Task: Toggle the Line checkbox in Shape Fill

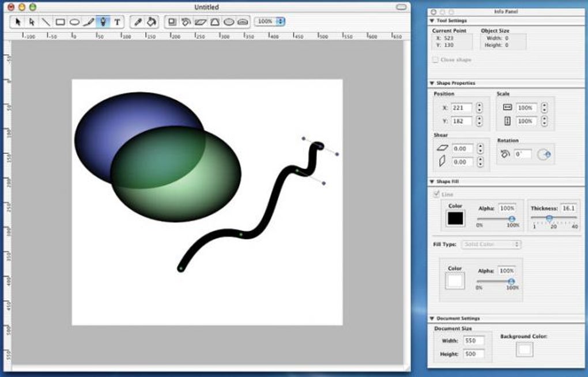Action: point(436,194)
